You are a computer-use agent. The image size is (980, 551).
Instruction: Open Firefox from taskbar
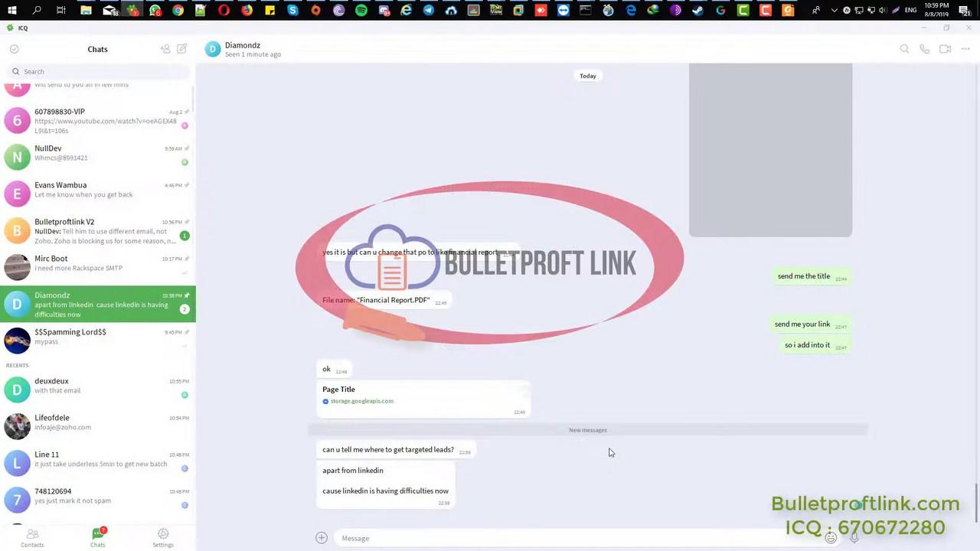(x=247, y=10)
